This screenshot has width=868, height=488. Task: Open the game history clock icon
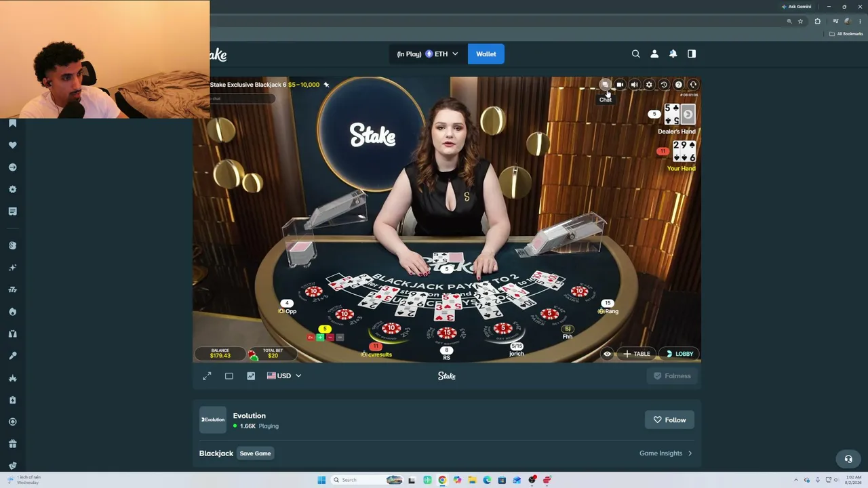[664, 85]
